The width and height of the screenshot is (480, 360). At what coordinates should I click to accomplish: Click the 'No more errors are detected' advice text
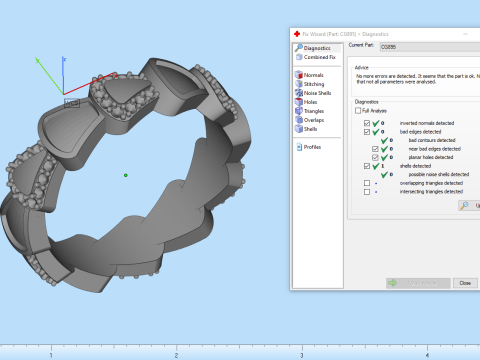click(418, 79)
